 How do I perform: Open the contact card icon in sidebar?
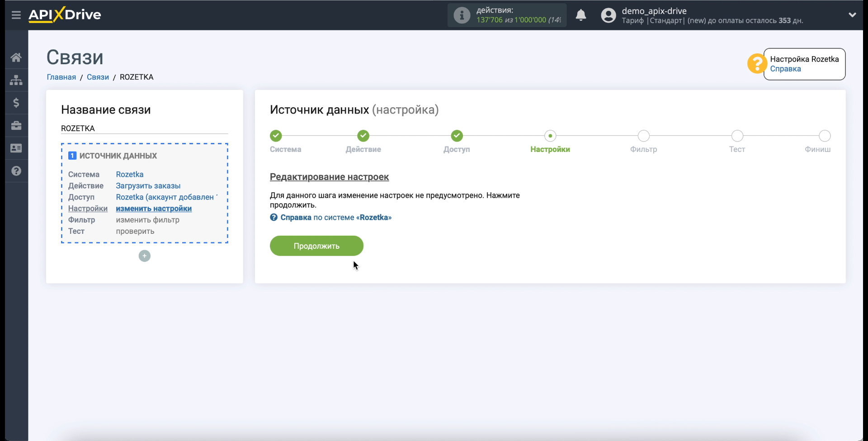click(x=16, y=148)
